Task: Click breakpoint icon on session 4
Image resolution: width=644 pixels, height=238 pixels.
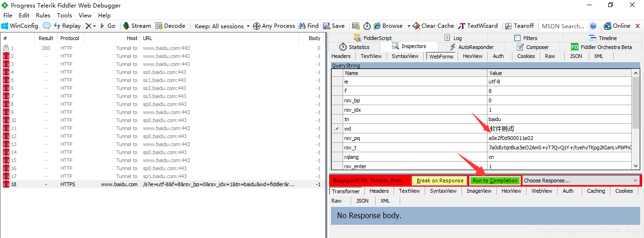Action: click(x=6, y=72)
